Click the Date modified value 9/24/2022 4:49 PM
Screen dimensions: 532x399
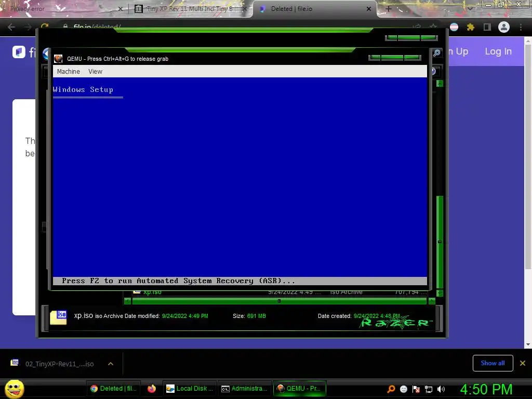point(185,316)
